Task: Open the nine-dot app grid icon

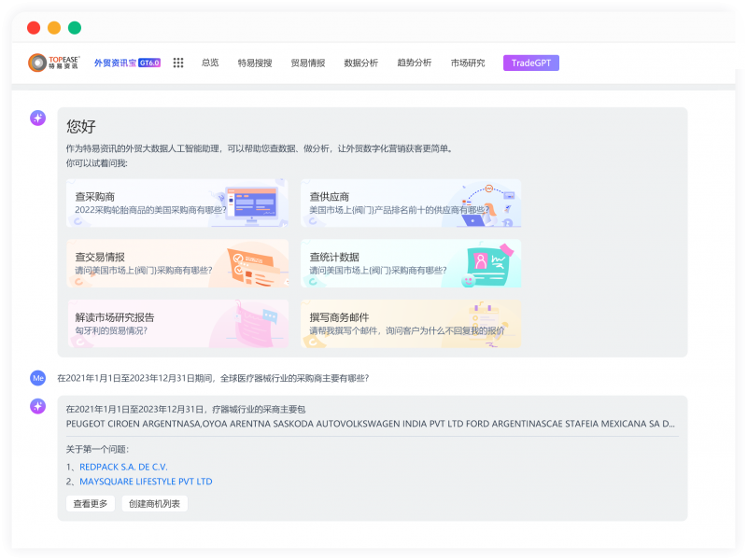Action: 177,63
